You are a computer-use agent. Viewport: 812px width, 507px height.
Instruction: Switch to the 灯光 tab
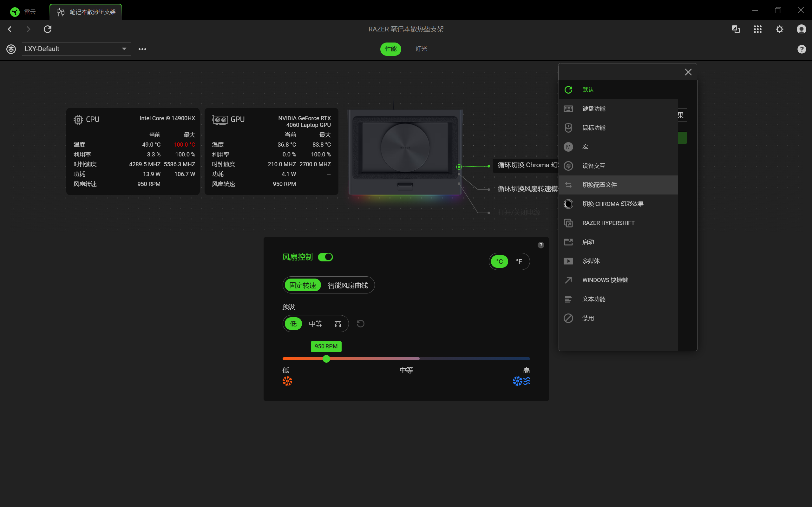coord(421,49)
